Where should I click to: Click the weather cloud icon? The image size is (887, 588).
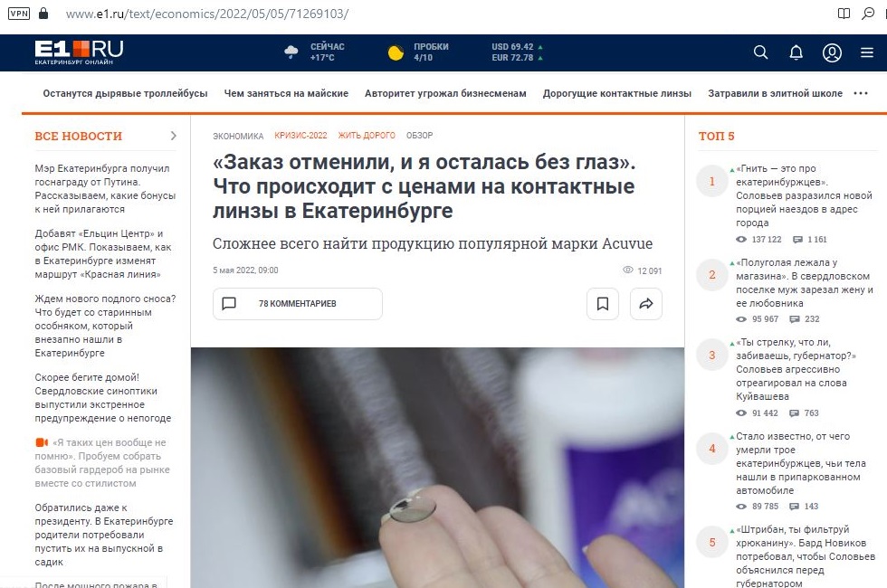[291, 52]
